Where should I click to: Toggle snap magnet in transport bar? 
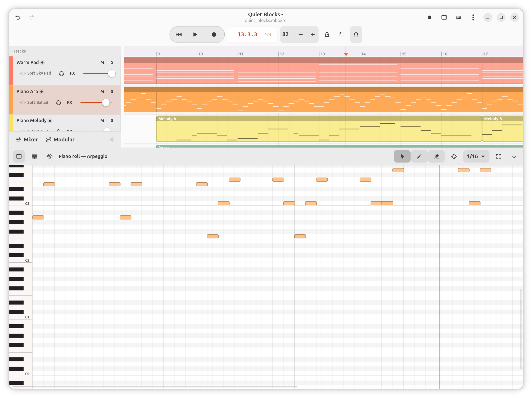[x=356, y=34]
